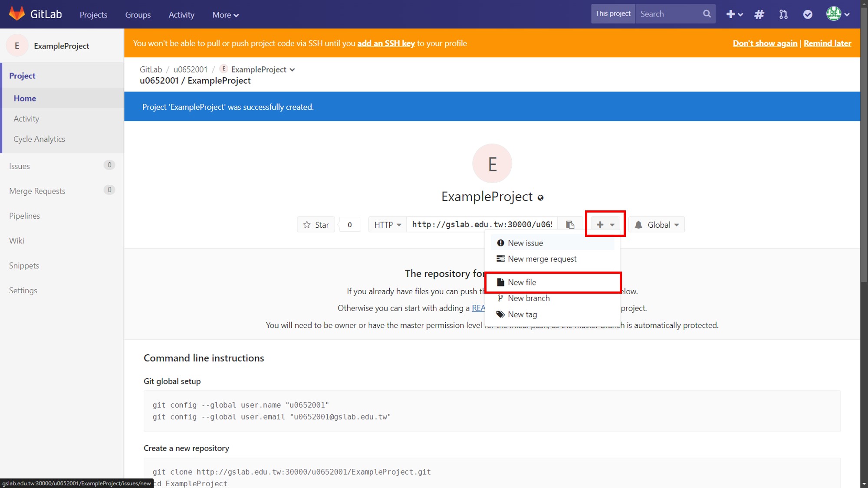Open the ExampleProject breadcrumb dropdown
The image size is (868, 488).
(x=263, y=69)
